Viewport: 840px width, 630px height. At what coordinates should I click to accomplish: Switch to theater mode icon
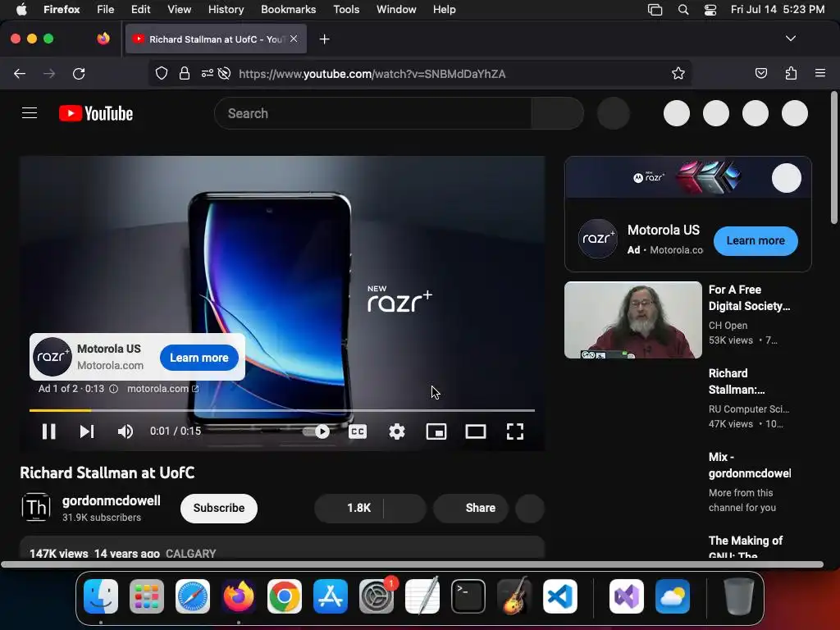(475, 431)
